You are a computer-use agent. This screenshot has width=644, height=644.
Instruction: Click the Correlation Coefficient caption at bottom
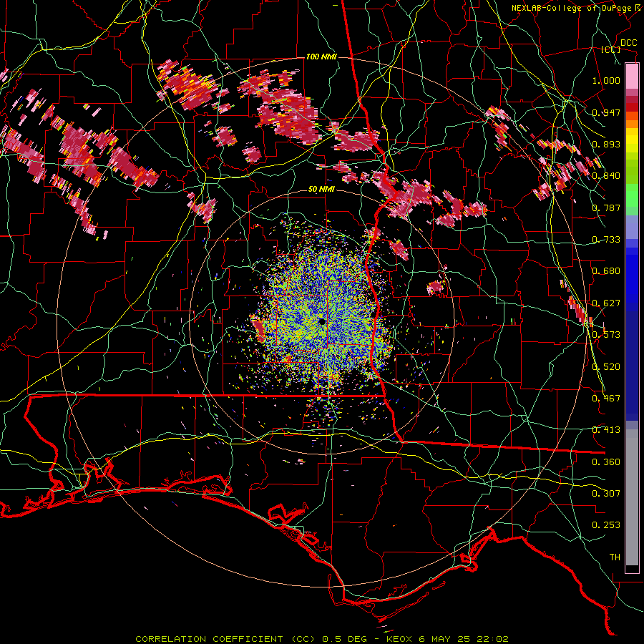click(321, 639)
